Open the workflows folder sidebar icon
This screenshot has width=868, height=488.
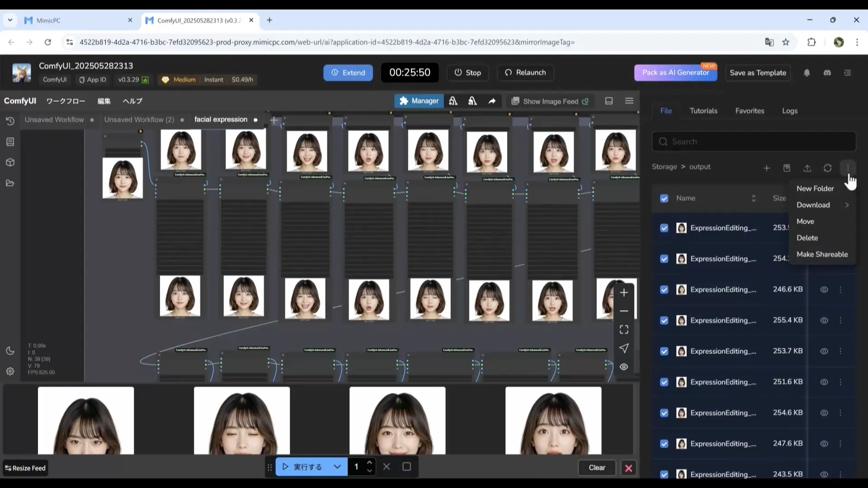point(10,183)
